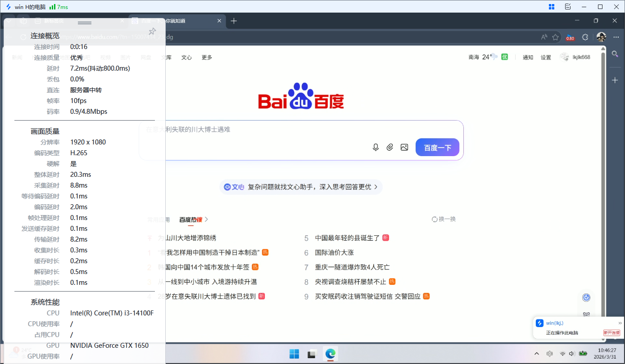Pin the 连接概览 overlay using the pushpin
Viewport: 625px width, 364px height.
(152, 31)
